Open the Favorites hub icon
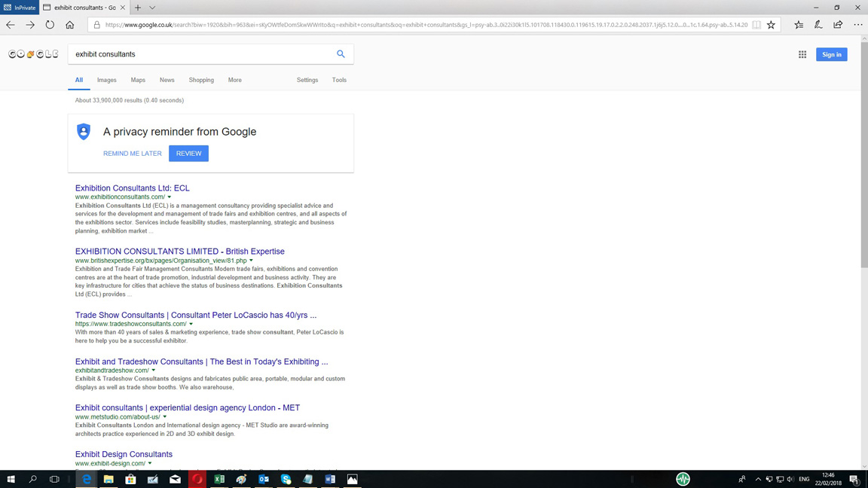This screenshot has height=488, width=868. click(799, 25)
